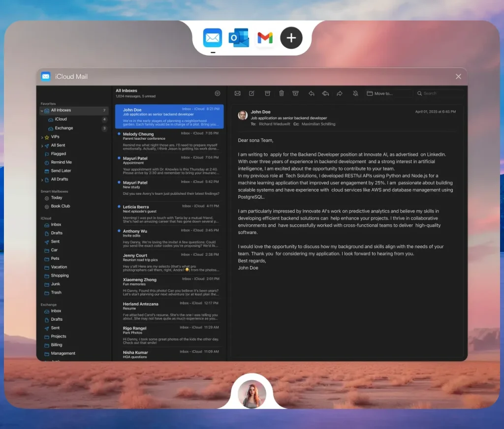
Task: Open Herland Antezana Resume email
Action: tap(169, 311)
